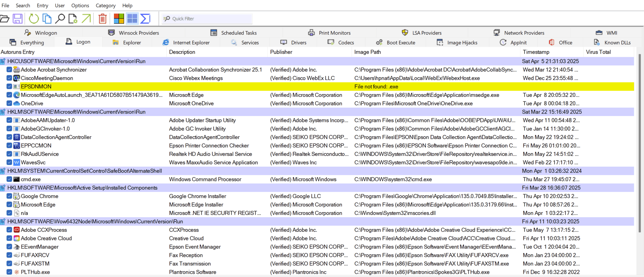The height and width of the screenshot is (277, 644).
Task: Uncheck the OneDrive autorun checkbox
Action: click(9, 103)
